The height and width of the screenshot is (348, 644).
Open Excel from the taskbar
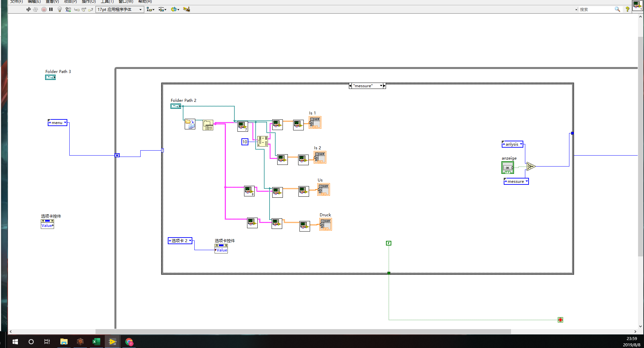(x=96, y=341)
